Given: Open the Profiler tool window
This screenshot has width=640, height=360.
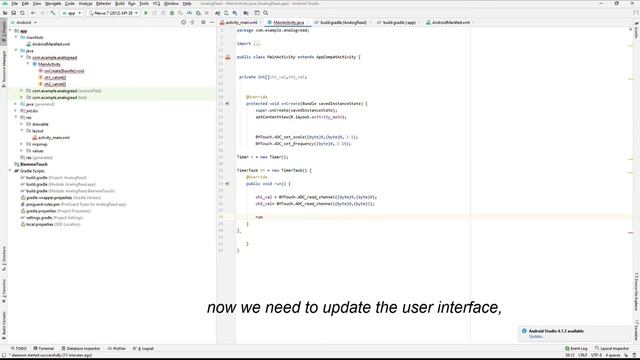Looking at the screenshot, I should pyautogui.click(x=117, y=349).
